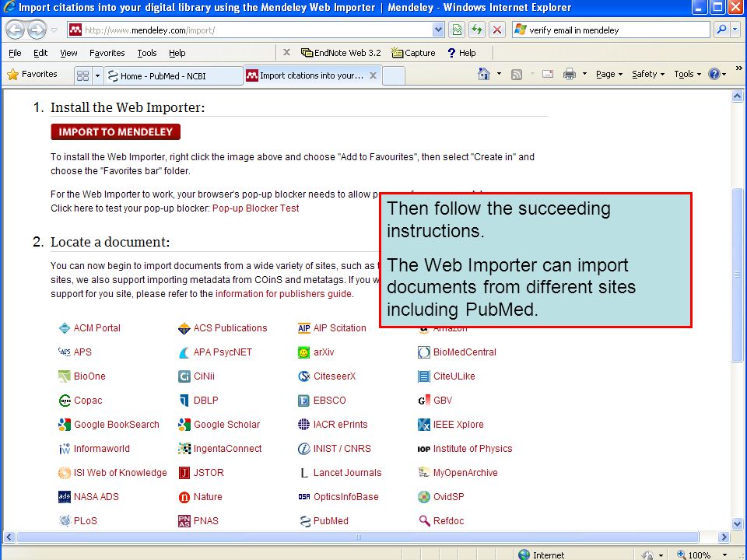
Task: Open the Quick Tabs grid icon
Action: click(x=83, y=75)
